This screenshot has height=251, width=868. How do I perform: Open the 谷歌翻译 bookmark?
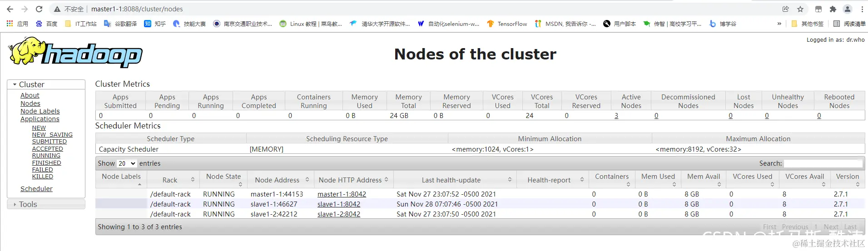coord(120,24)
